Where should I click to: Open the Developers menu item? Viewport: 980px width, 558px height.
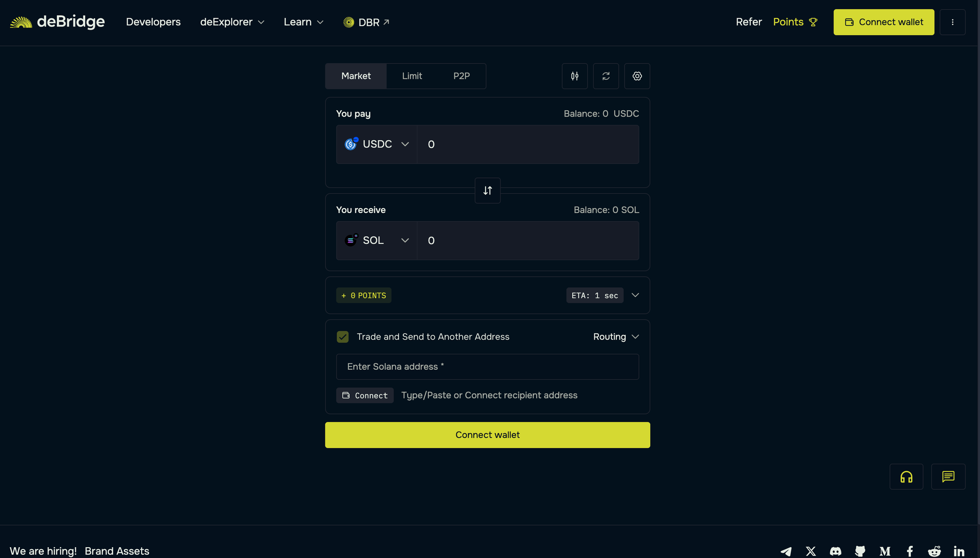click(153, 22)
